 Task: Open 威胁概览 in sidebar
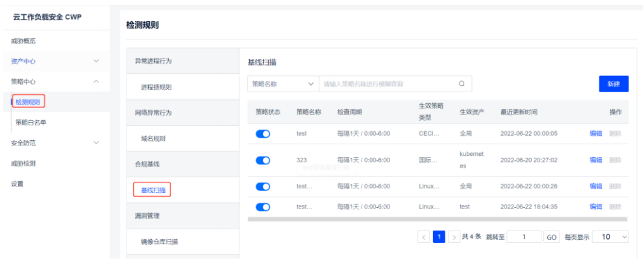pyautogui.click(x=23, y=41)
